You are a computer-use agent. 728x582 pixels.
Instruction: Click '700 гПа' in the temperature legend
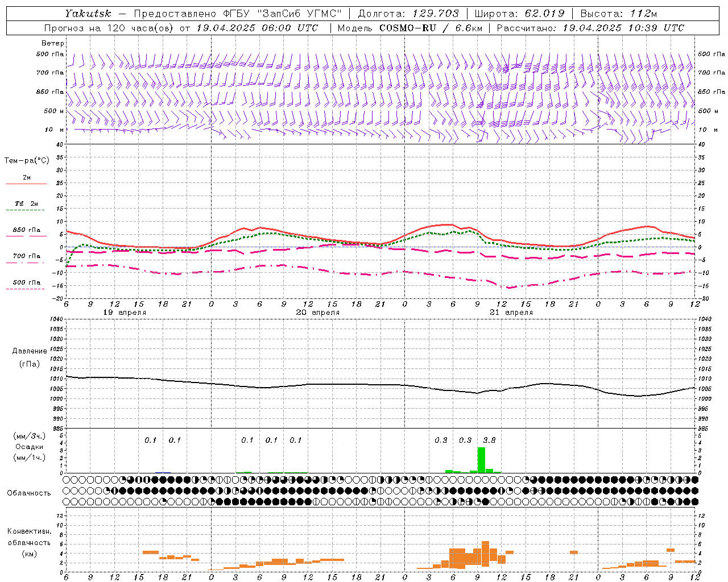(27, 256)
